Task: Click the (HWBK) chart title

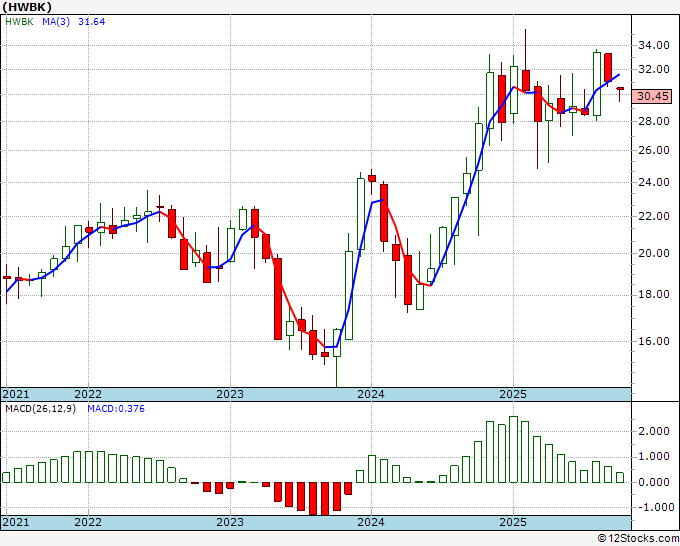Action: [26, 7]
